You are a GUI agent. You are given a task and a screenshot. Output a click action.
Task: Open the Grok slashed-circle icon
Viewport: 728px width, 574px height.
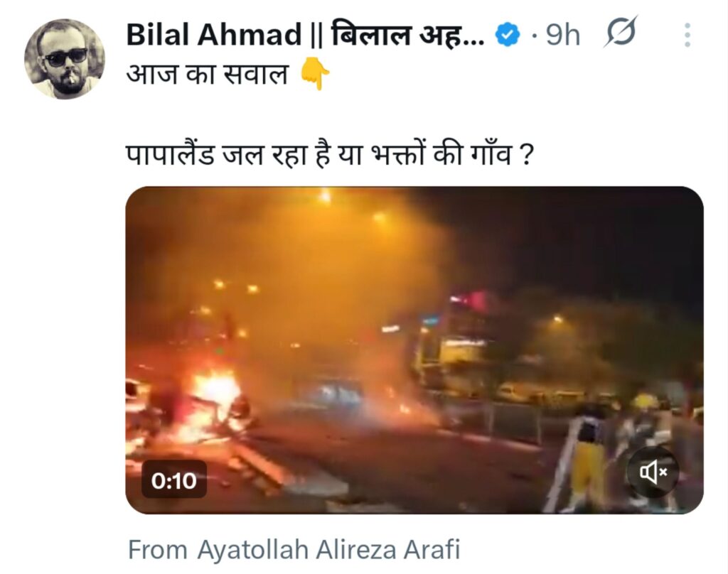point(621,32)
